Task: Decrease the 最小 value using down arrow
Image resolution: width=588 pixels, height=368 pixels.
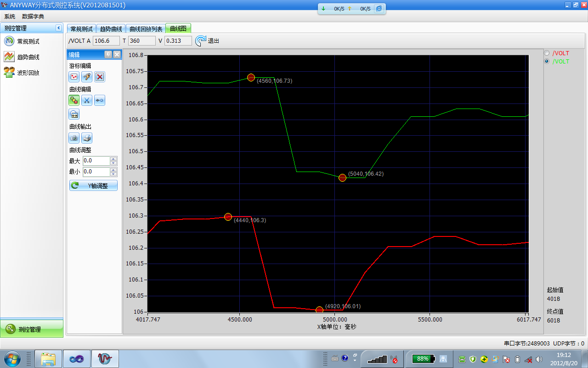Action: click(x=113, y=174)
